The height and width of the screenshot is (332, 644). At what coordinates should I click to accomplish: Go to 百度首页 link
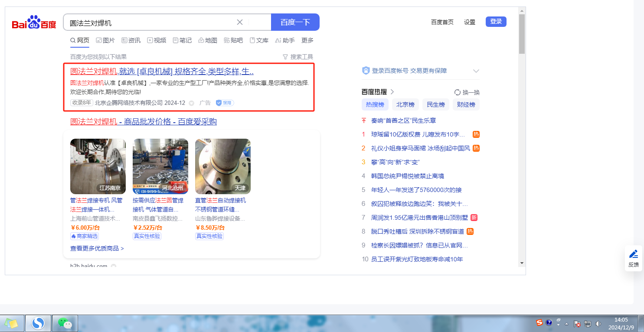coord(442,22)
